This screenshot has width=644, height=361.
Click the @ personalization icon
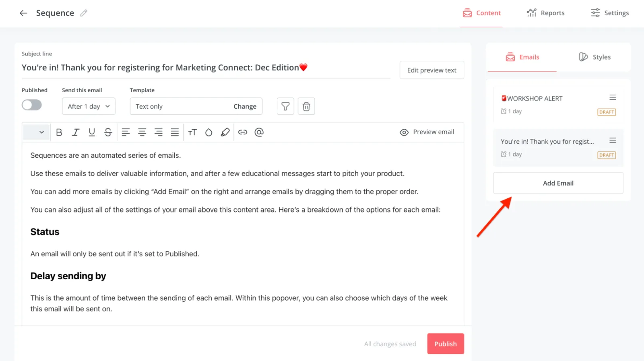tap(259, 132)
